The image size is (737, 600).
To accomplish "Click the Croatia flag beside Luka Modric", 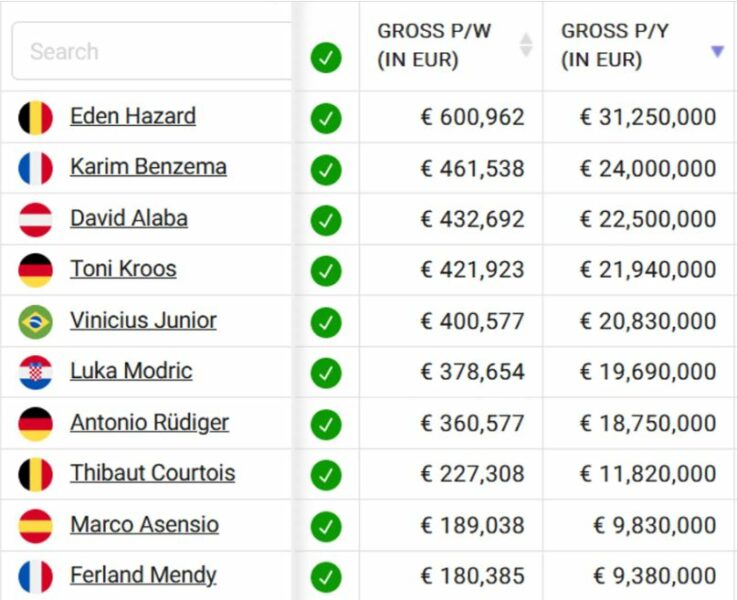I will pos(35,373).
